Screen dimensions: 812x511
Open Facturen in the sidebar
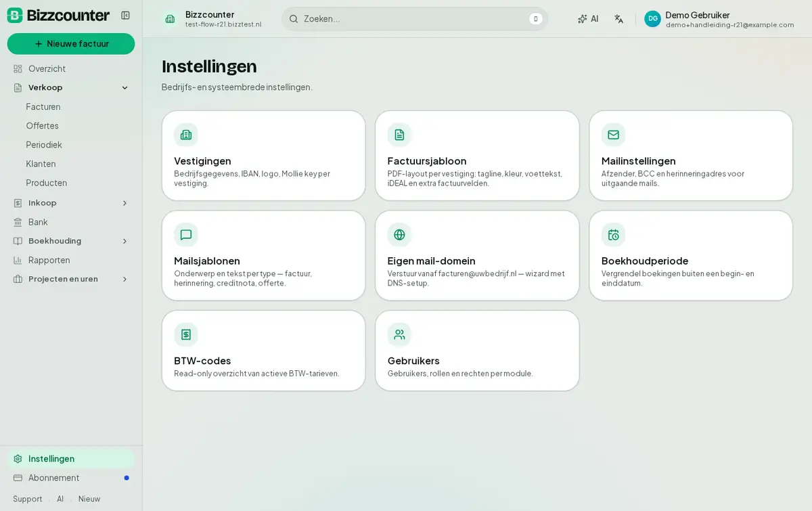[x=43, y=106]
